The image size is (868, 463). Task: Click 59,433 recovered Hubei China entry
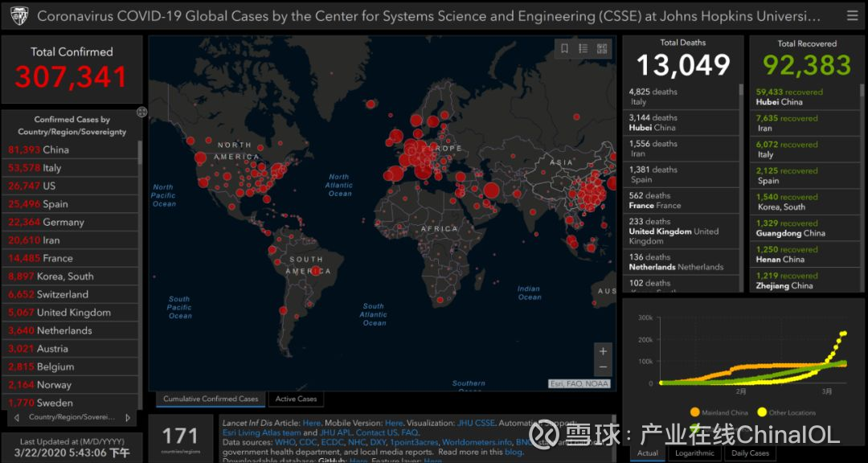[x=806, y=97]
